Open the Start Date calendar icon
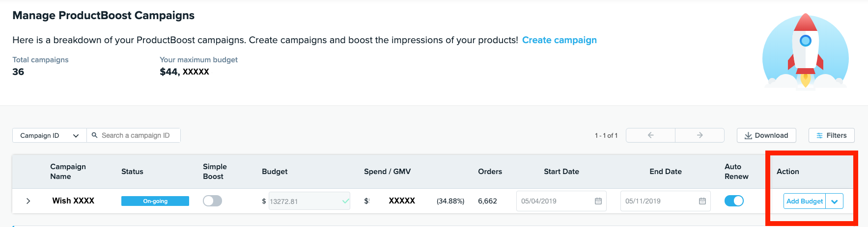Viewport: 868px width, 227px height. 598,201
